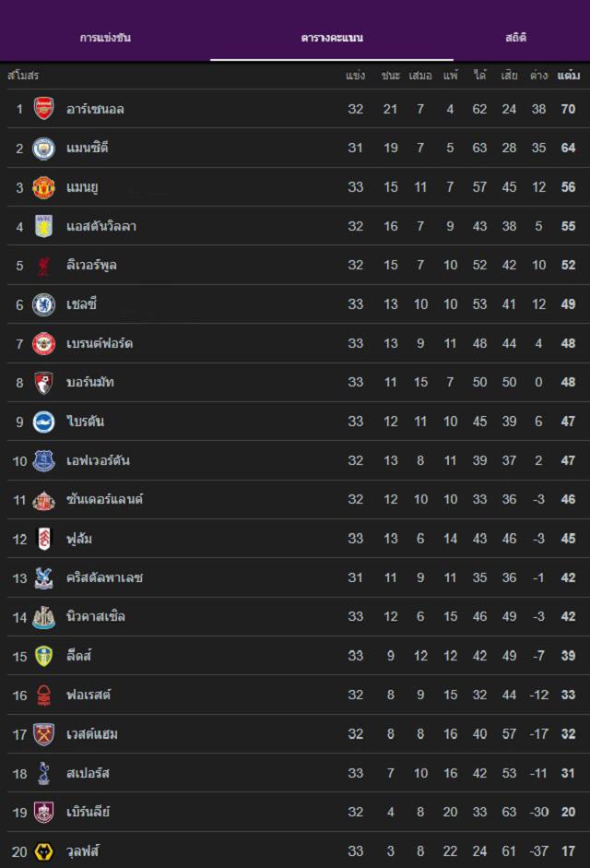The image size is (590, 868).
Task: Click the Arsenal club crest icon
Action: 43,109
